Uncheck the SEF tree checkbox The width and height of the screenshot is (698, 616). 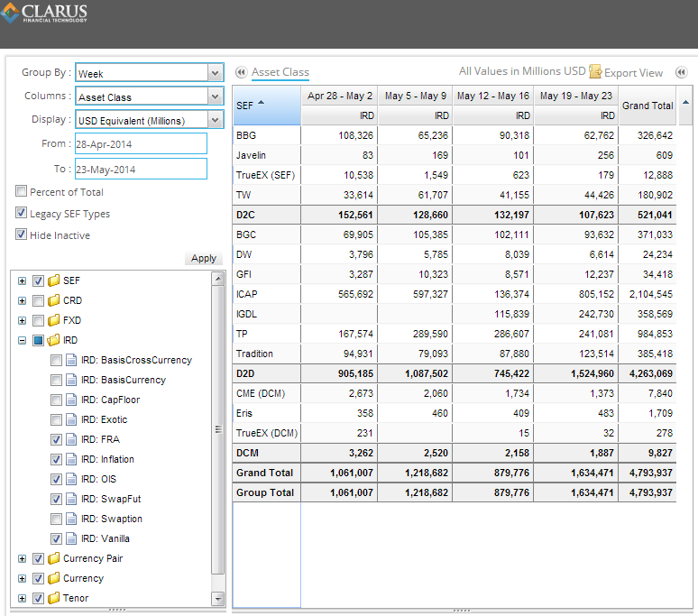coord(38,280)
